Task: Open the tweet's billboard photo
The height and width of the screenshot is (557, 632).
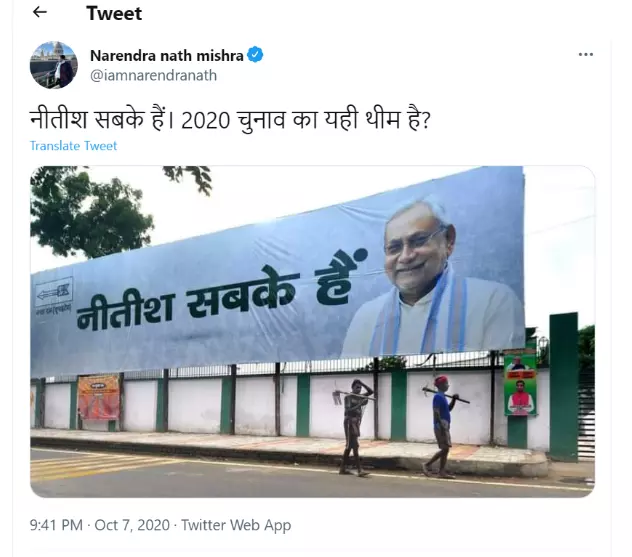Action: (312, 331)
